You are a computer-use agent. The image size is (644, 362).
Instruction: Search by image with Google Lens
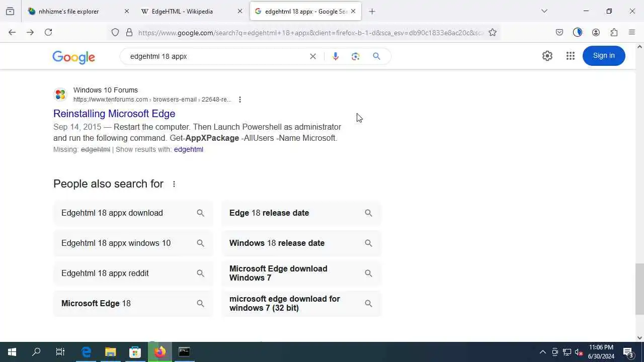[356, 56]
